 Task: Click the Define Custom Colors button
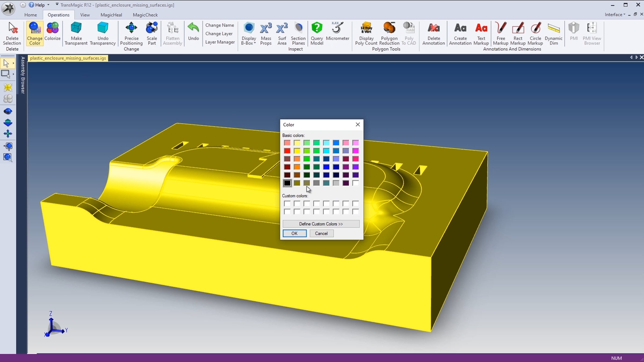321,224
